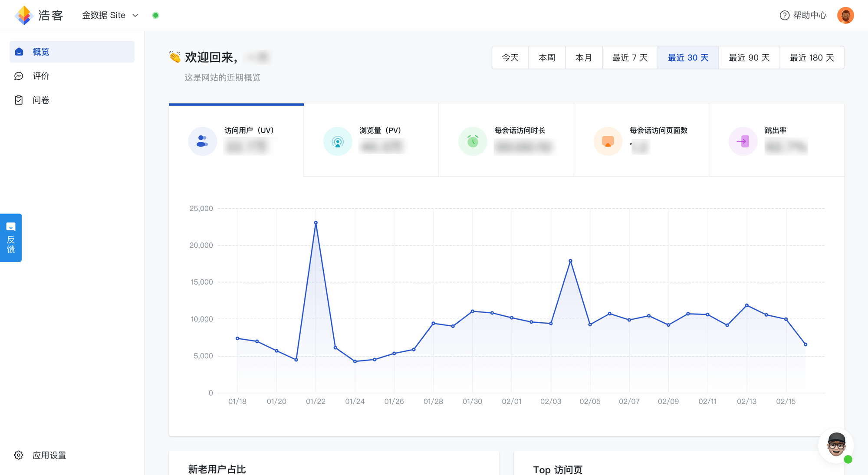
Task: Select the 最近 30 天 time range tab
Action: tap(688, 57)
